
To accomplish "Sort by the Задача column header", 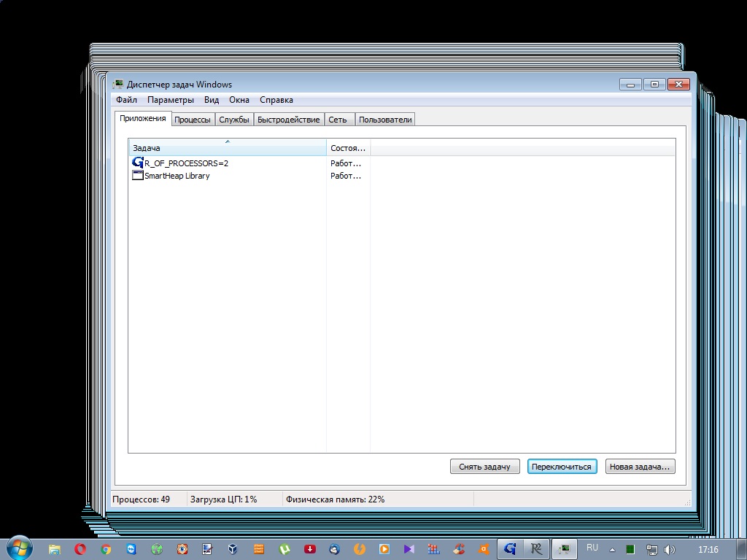I will click(228, 147).
